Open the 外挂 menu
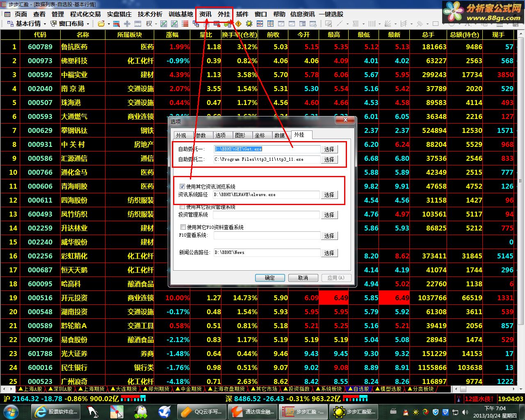This screenshot has width=525, height=420. point(224,14)
